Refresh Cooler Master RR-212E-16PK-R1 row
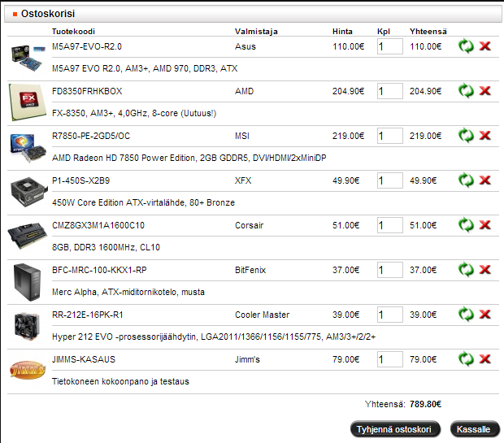 tap(466, 315)
